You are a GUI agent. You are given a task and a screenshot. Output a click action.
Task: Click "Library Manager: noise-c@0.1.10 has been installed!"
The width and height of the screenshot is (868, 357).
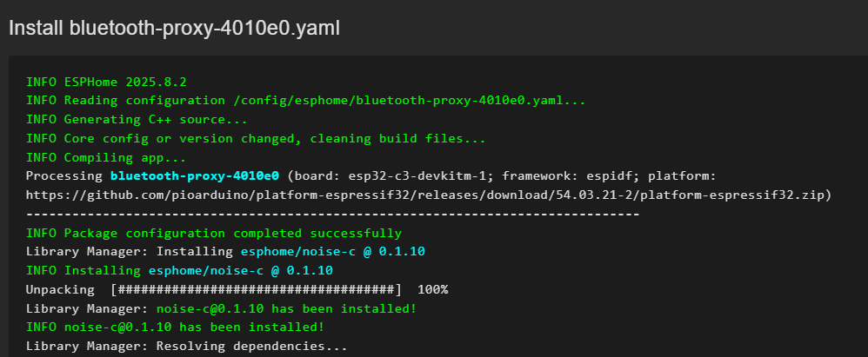coord(221,307)
